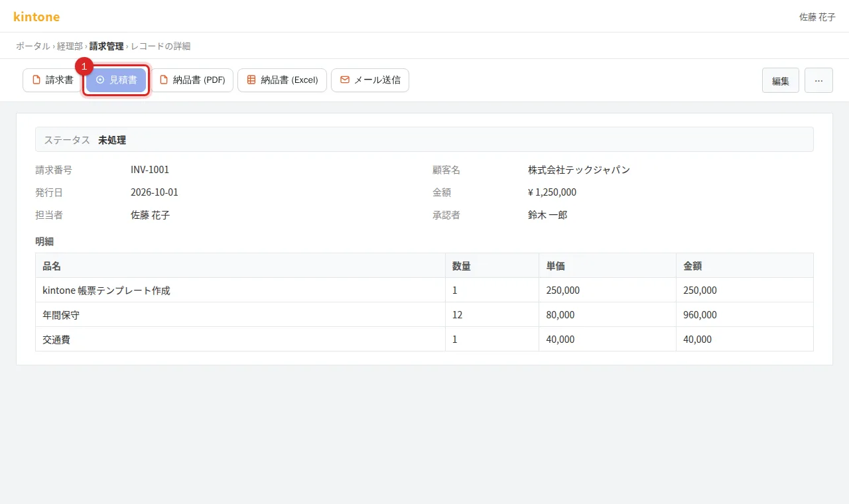Click the レコードの詳細 breadcrumb text
Screen dimensions: 849x504
pyautogui.click(x=161, y=46)
